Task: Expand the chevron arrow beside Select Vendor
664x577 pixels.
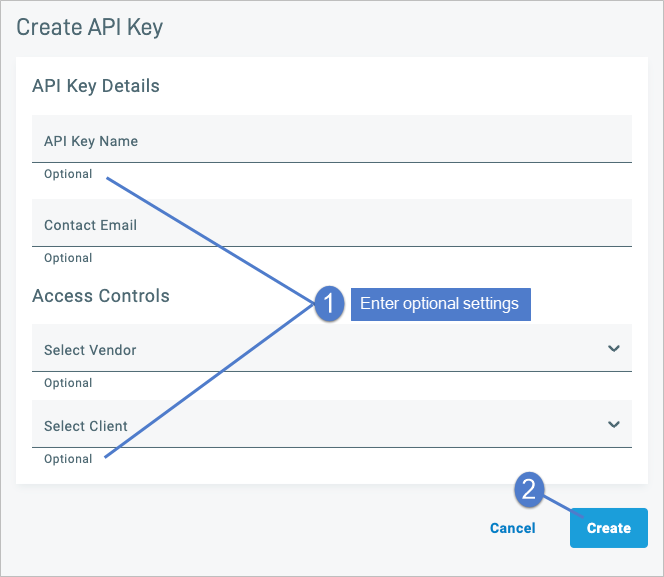Action: pos(614,348)
